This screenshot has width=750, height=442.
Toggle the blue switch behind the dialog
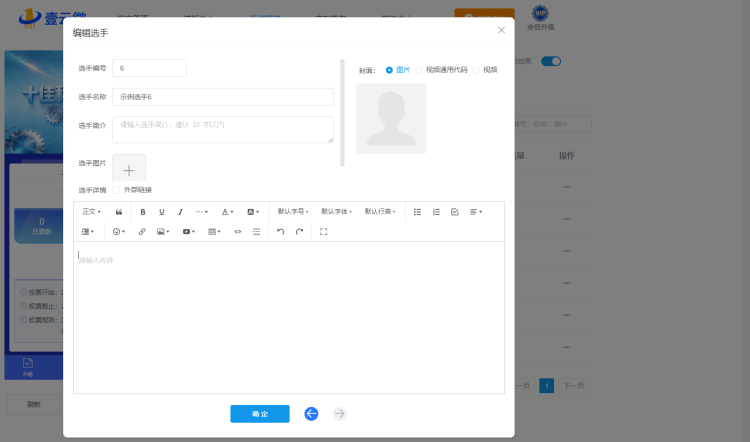click(x=551, y=61)
